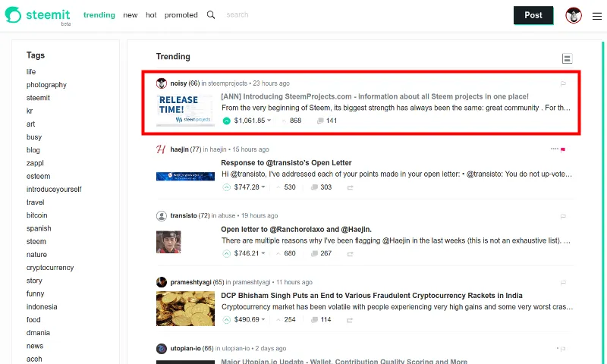Click inside the search input field
607x364 pixels.
pyautogui.click(x=237, y=15)
